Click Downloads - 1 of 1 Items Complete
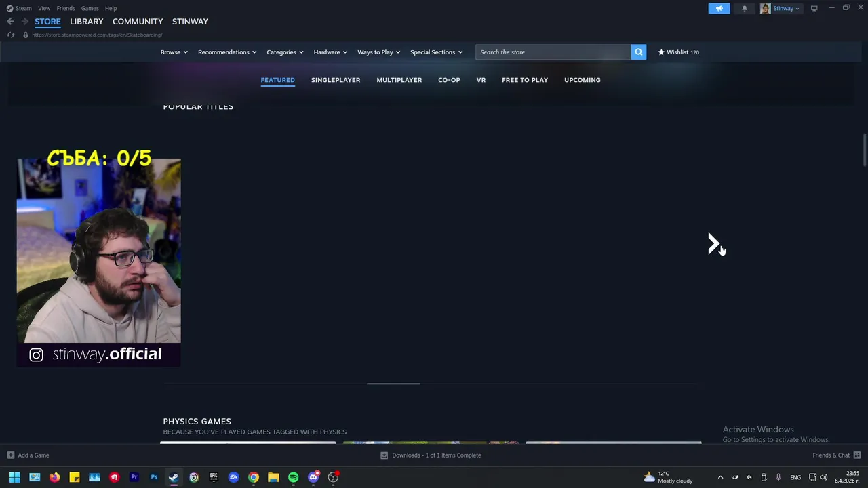Image resolution: width=868 pixels, height=488 pixels. [x=437, y=455]
